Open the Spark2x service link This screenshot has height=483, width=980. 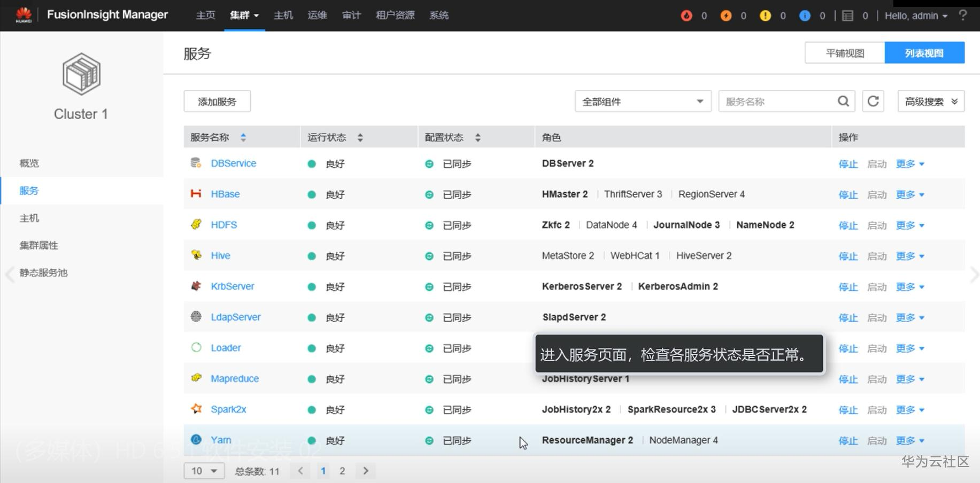[x=228, y=409]
